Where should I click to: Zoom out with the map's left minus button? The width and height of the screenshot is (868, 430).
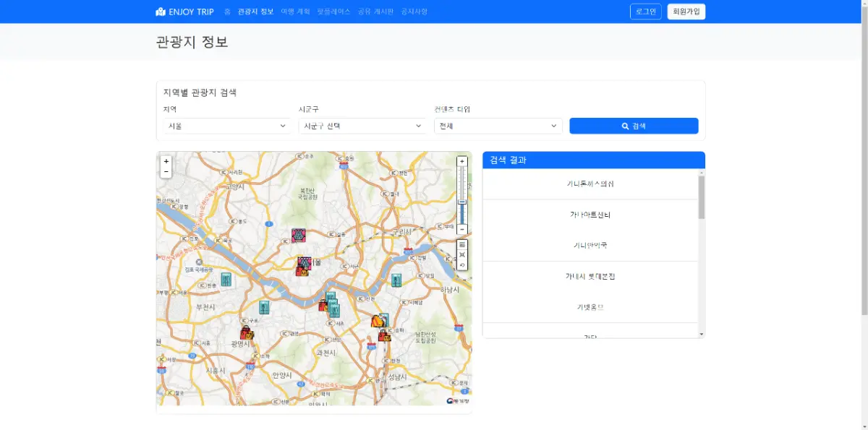(x=166, y=172)
